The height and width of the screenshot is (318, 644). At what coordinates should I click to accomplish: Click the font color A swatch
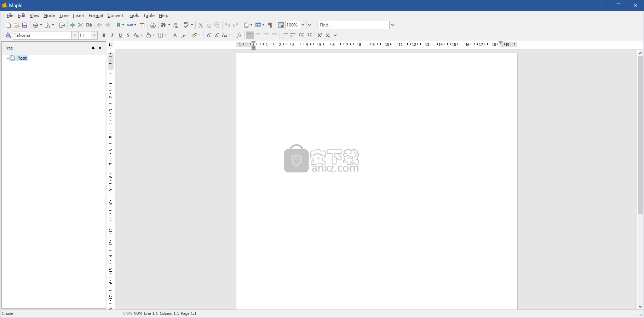click(137, 35)
